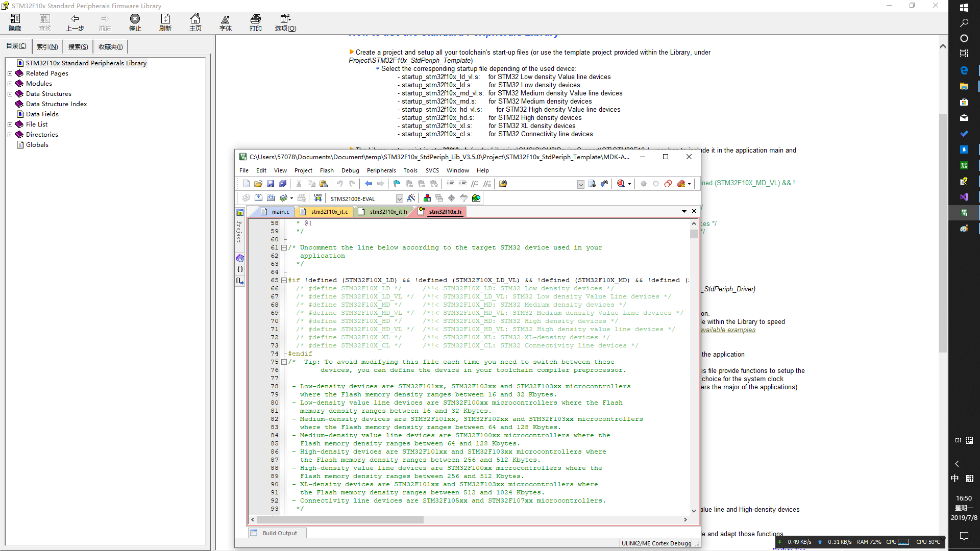Select Data Structure Index in the tree
980x551 pixels.
click(56, 104)
